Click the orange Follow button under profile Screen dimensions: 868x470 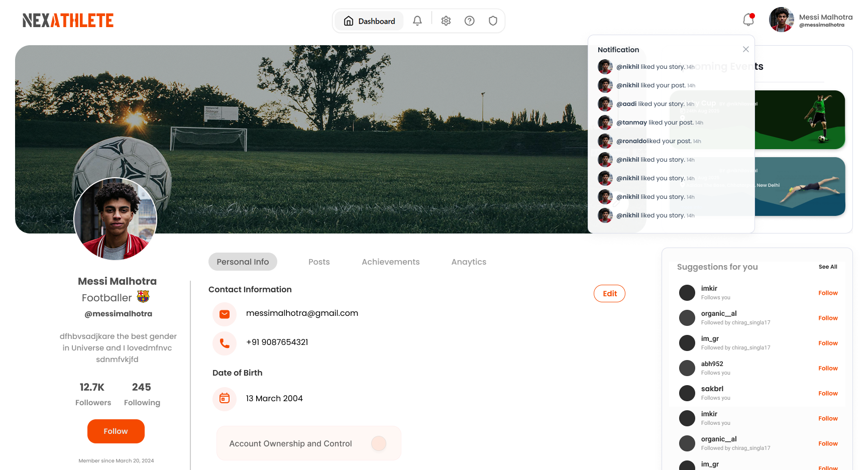[116, 431]
